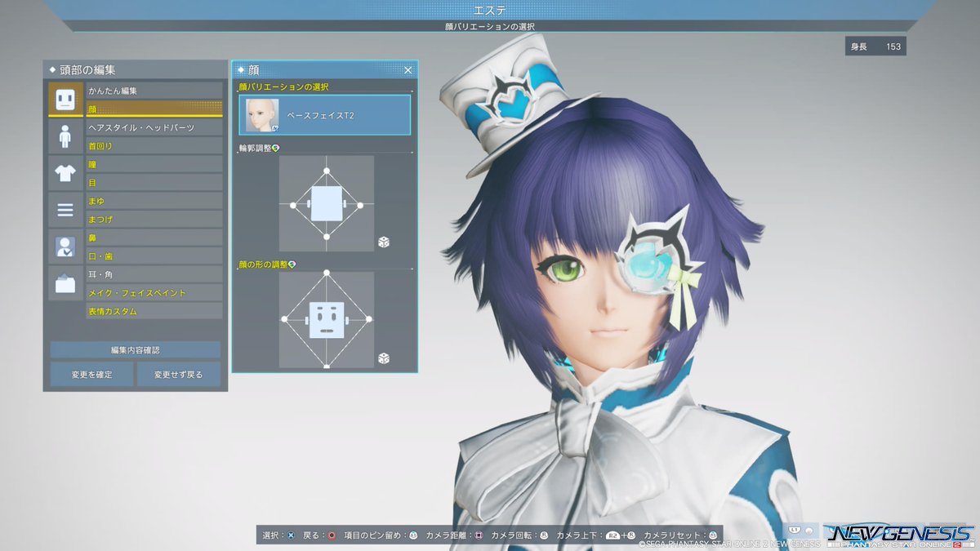Click the 編集内容確認 button
Screen dimensions: 980x551
pyautogui.click(x=136, y=349)
